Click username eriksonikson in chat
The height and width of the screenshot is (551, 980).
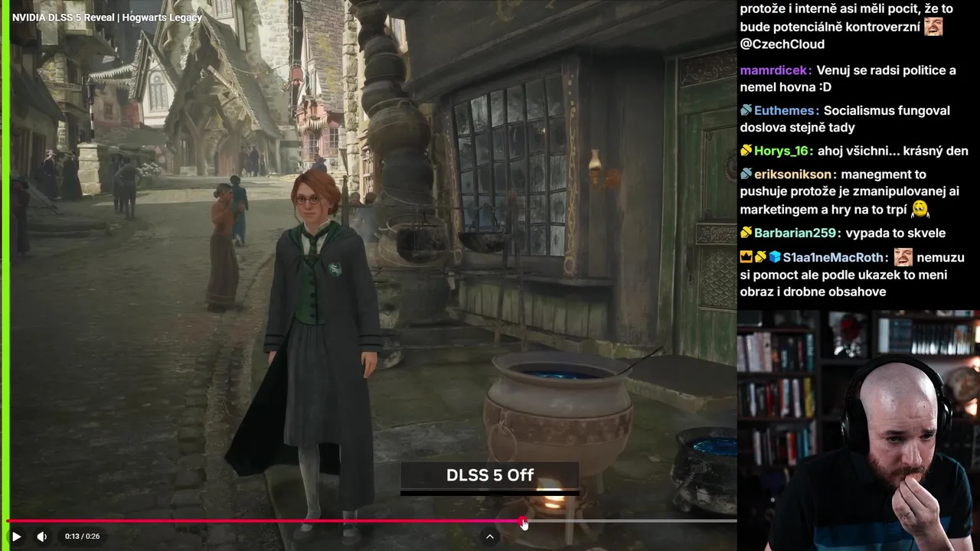[793, 174]
